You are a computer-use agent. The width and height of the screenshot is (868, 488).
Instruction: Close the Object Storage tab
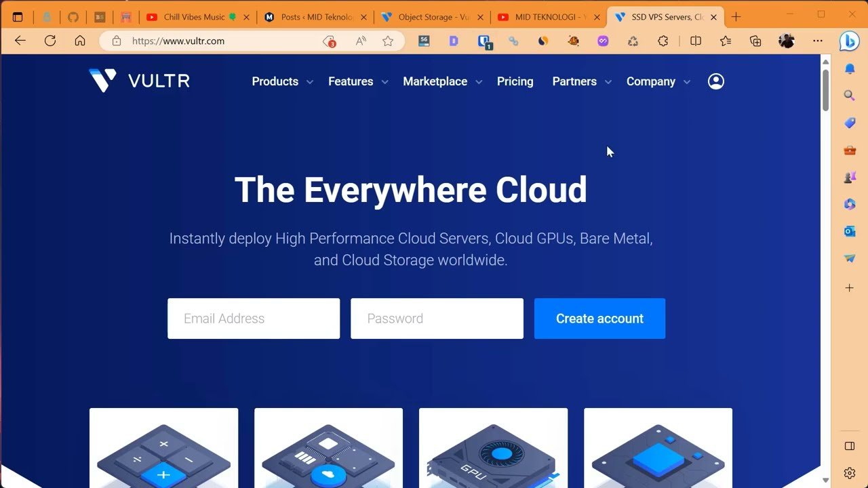click(481, 18)
